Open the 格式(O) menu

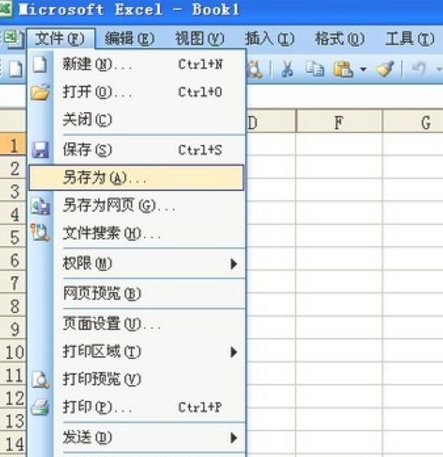click(x=340, y=39)
